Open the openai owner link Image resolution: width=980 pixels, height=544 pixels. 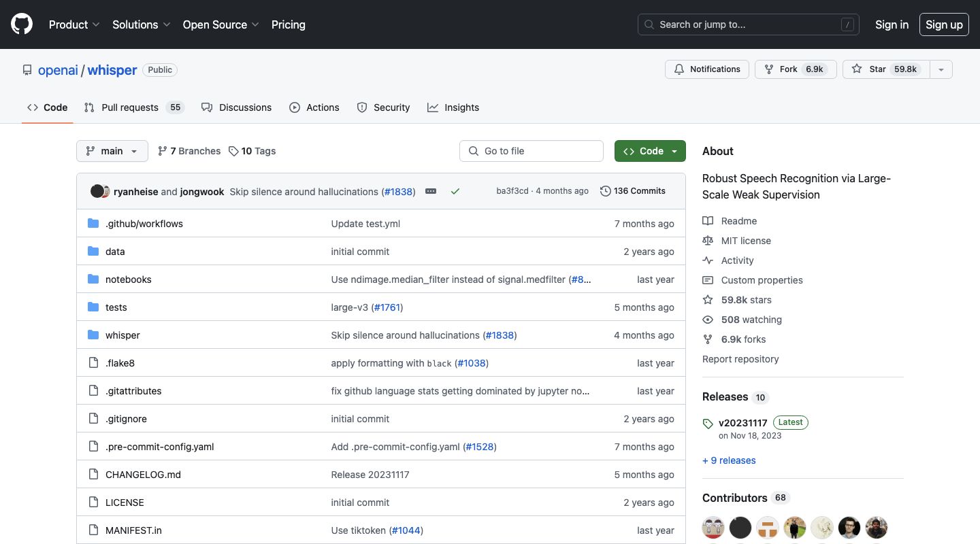[58, 70]
